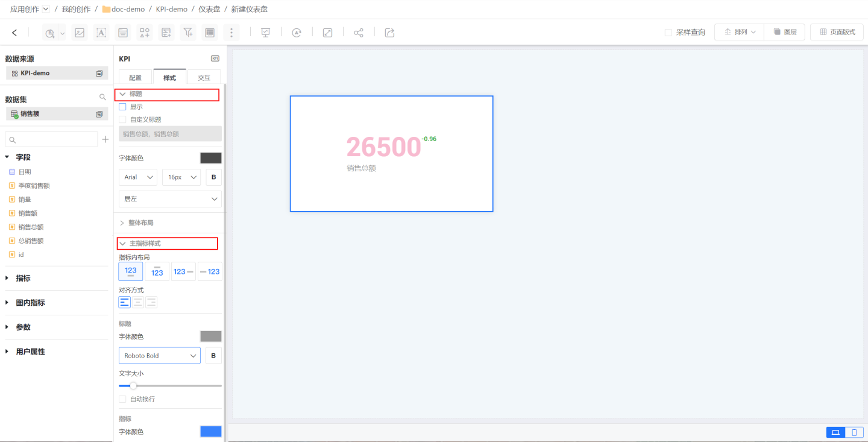Select the number-then-label horizontal layout

pyautogui.click(x=183, y=271)
